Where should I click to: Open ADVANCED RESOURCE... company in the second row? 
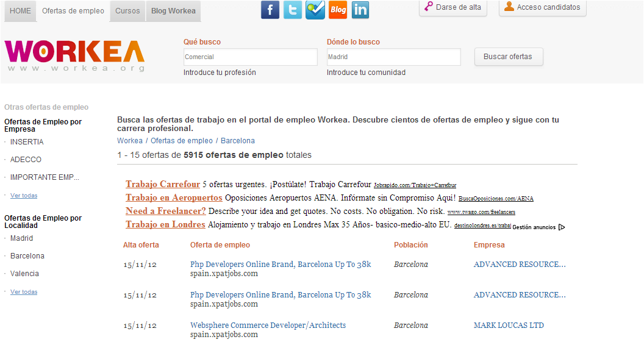(x=520, y=295)
